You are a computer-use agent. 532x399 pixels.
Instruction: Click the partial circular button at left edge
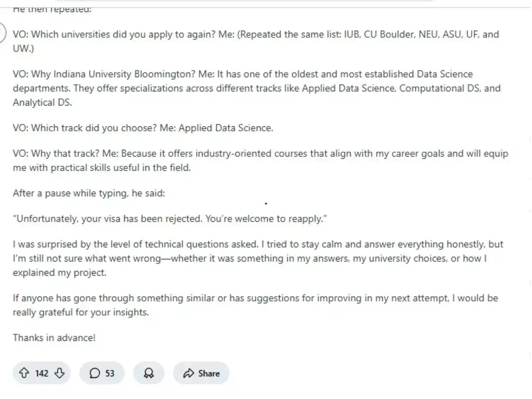coord(3,32)
